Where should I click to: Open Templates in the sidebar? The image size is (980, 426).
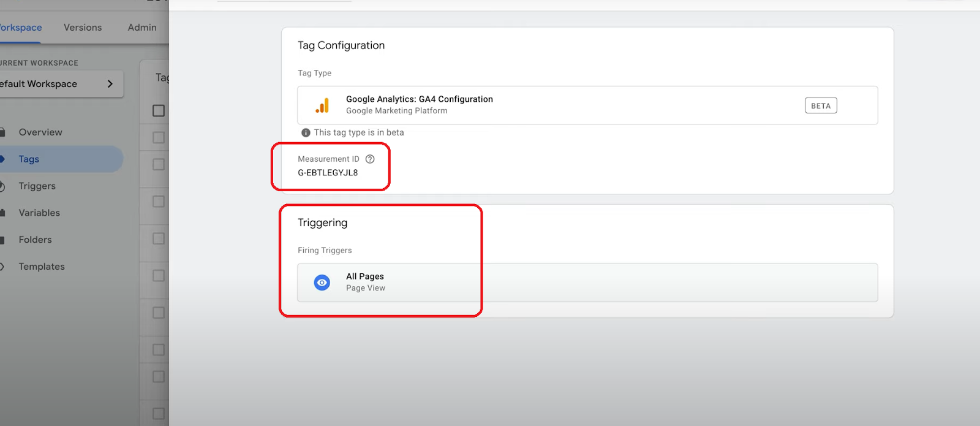pos(42,267)
